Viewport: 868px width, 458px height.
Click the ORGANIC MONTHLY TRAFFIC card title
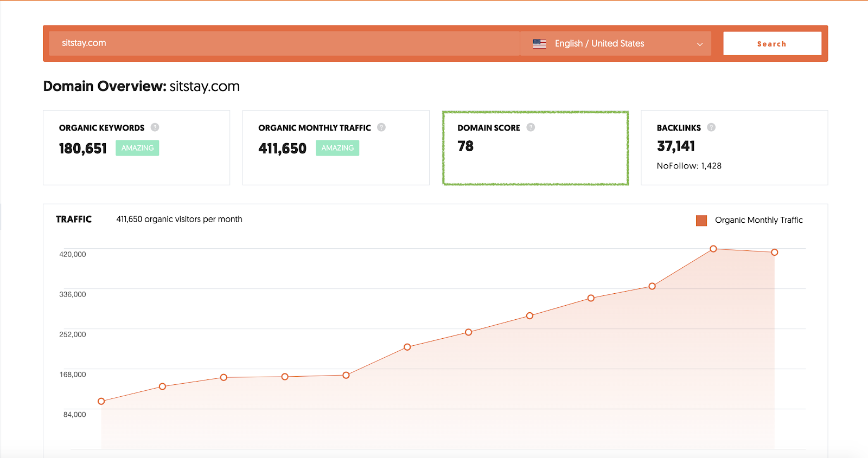(315, 128)
